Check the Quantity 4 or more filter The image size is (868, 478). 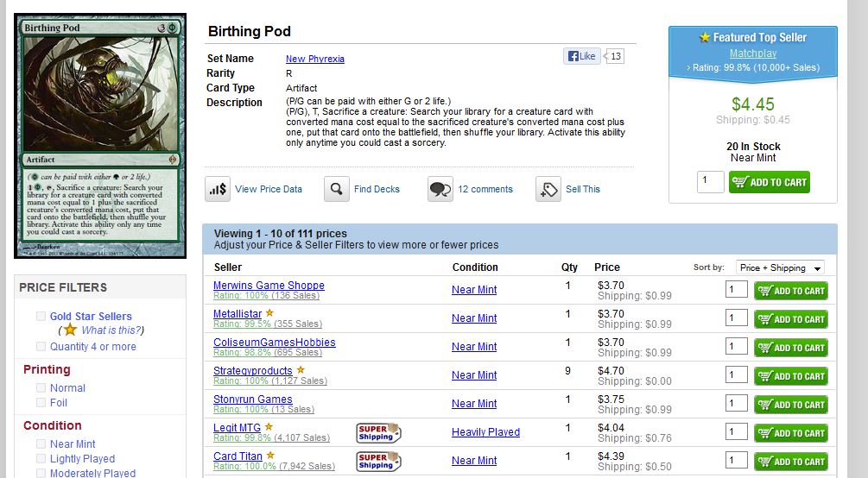coord(41,347)
